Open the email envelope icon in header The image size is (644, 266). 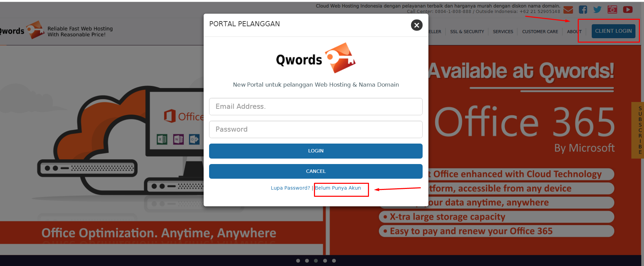[x=568, y=10]
